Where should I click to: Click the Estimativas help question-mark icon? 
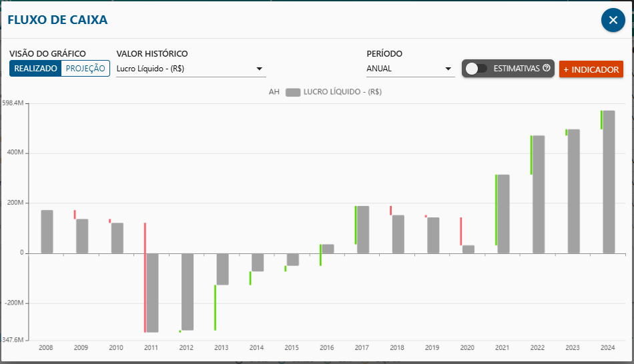[x=547, y=68]
